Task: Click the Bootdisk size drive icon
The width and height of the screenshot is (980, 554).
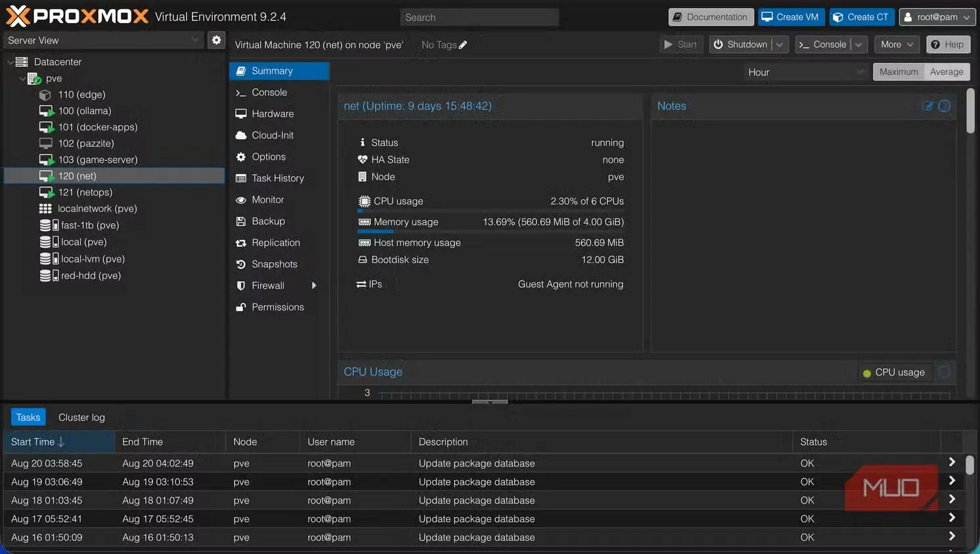Action: [x=363, y=259]
